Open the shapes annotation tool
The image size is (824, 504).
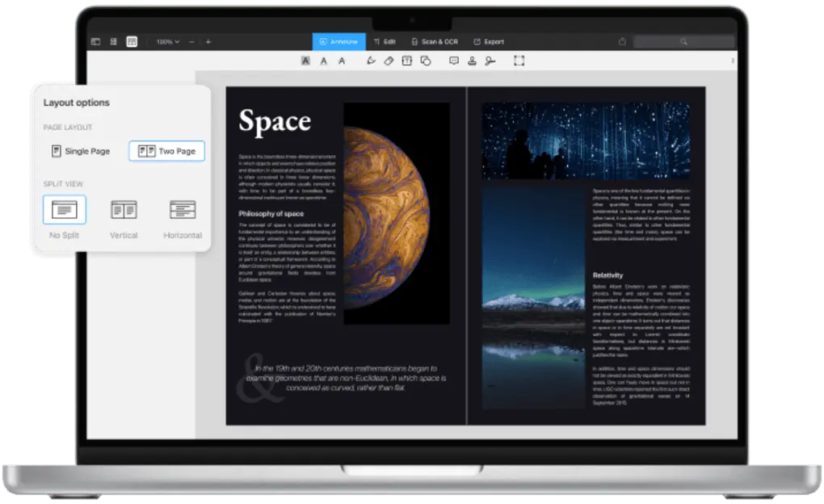pos(425,61)
